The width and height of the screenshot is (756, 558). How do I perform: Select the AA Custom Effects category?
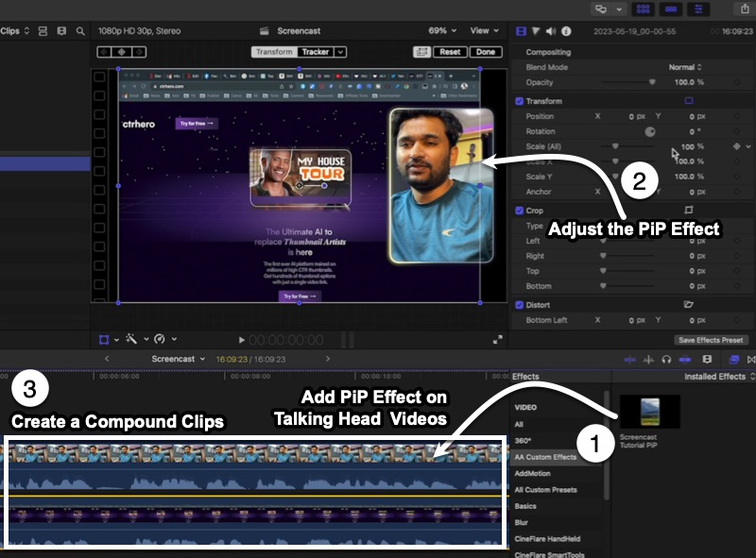[x=545, y=457]
